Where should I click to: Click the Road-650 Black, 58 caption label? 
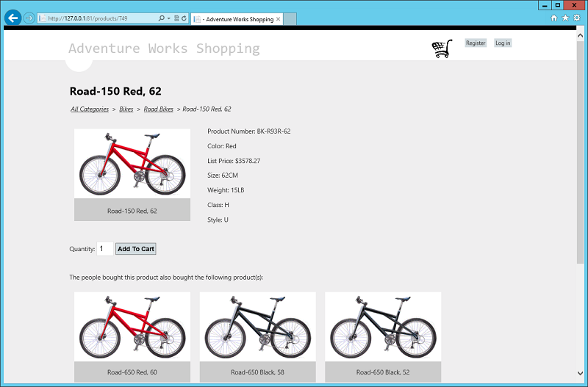point(258,372)
